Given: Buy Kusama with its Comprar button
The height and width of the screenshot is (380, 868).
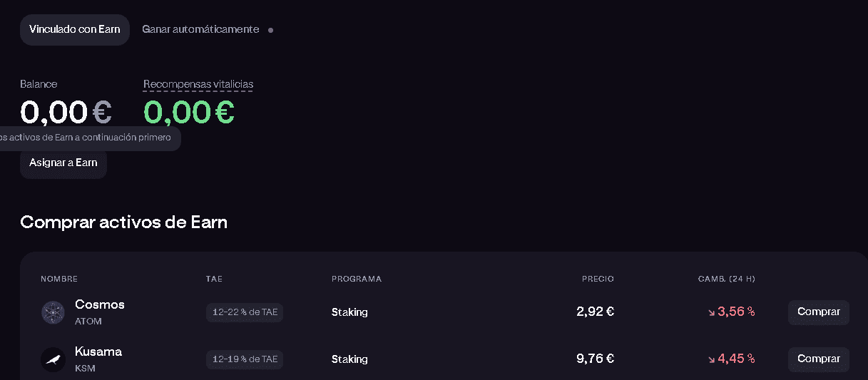Looking at the screenshot, I should click(818, 359).
